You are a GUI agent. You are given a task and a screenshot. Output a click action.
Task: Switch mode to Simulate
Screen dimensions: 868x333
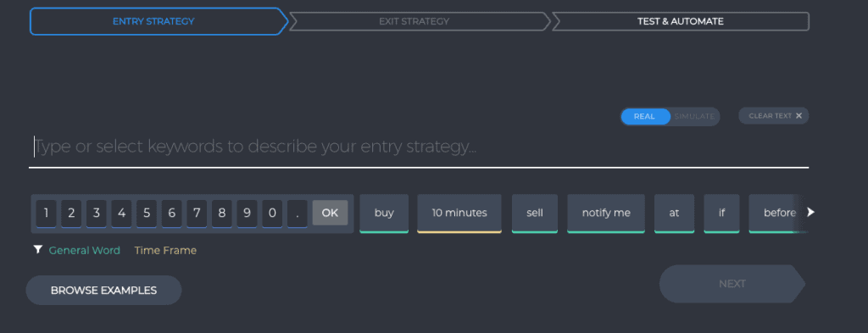click(x=694, y=116)
